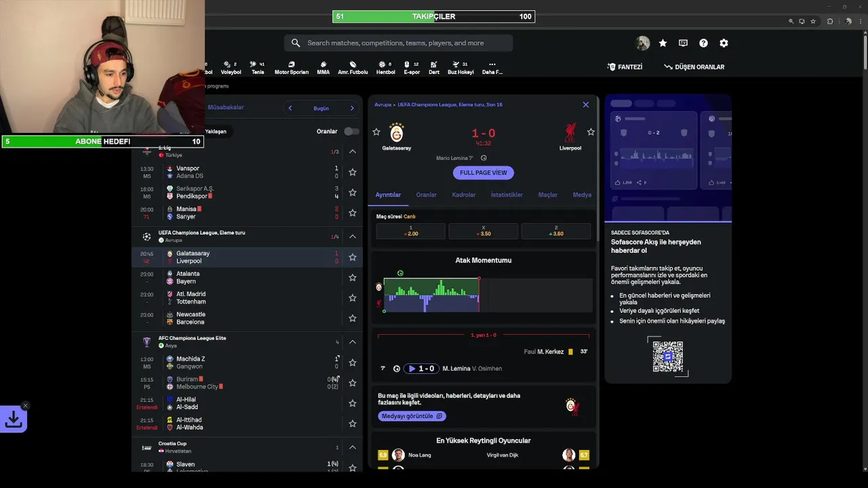Favorite Liverpool team in match header
The width and height of the screenshot is (868, 488).
(x=591, y=132)
